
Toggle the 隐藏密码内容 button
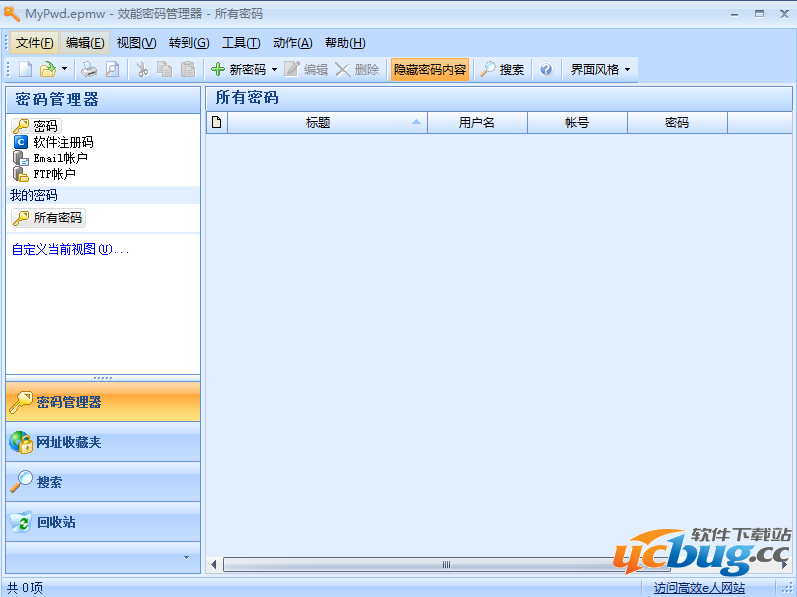(x=429, y=69)
